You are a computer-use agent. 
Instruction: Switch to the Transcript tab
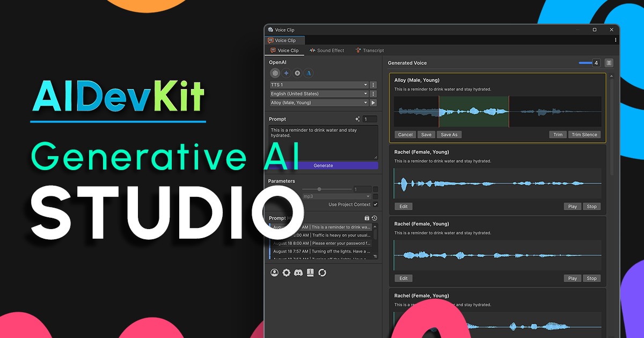pos(370,50)
